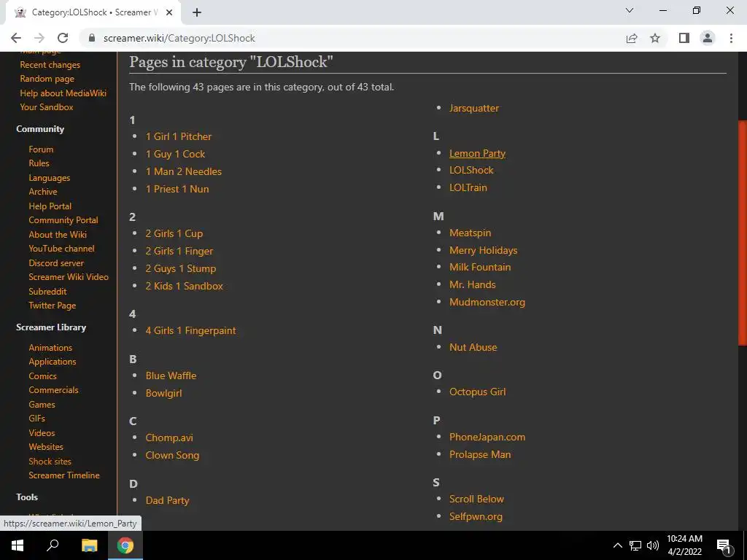Open the Archive sidebar link

tap(43, 192)
